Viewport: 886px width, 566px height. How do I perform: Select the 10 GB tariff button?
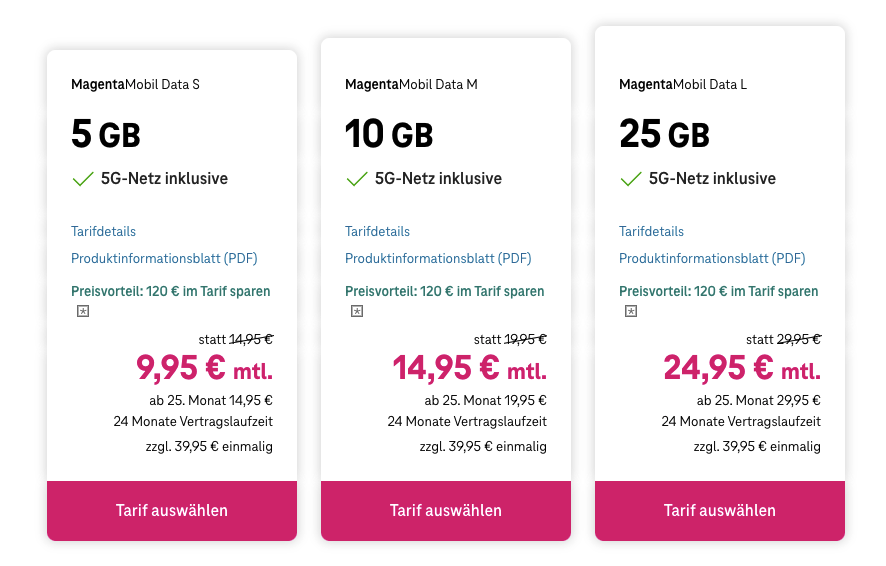click(446, 510)
